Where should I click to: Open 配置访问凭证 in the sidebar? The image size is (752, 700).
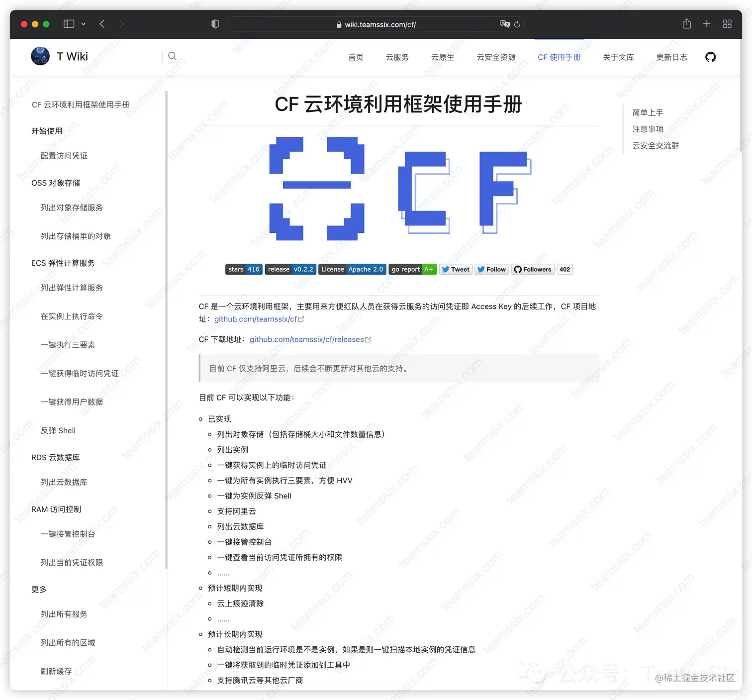tap(64, 156)
